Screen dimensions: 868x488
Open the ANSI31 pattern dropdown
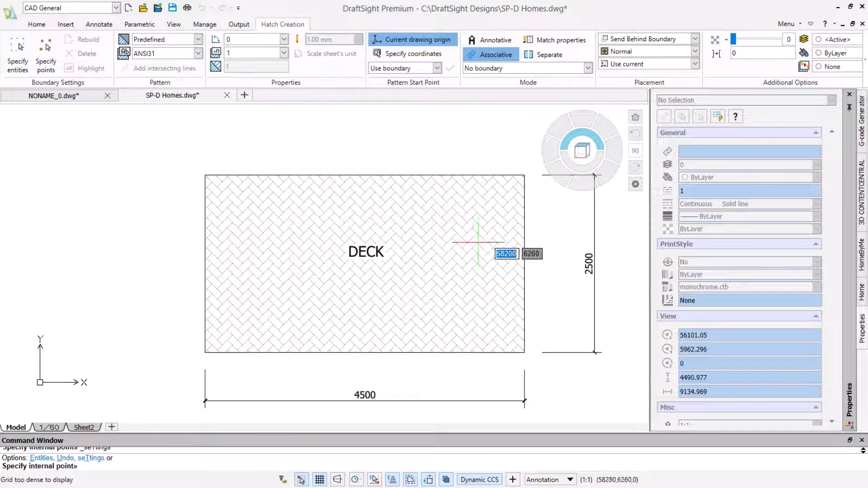(x=198, y=53)
